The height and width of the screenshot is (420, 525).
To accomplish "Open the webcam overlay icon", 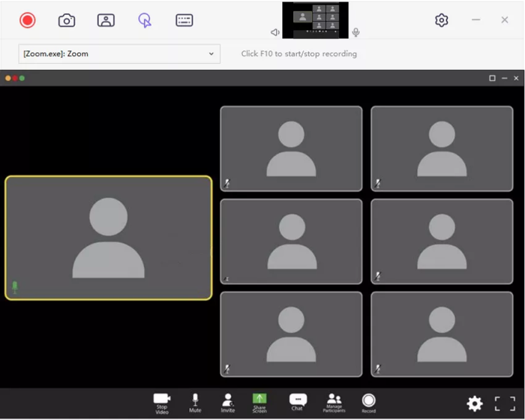I will (106, 20).
